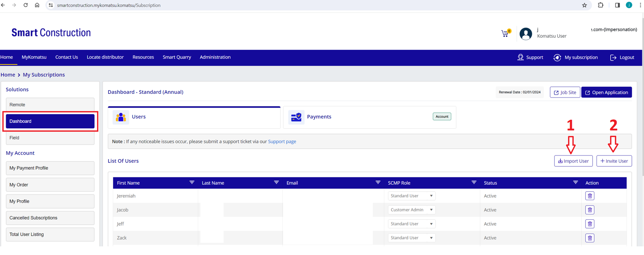The width and height of the screenshot is (644, 255).
Task: Go to the Home menu item
Action: (x=7, y=57)
